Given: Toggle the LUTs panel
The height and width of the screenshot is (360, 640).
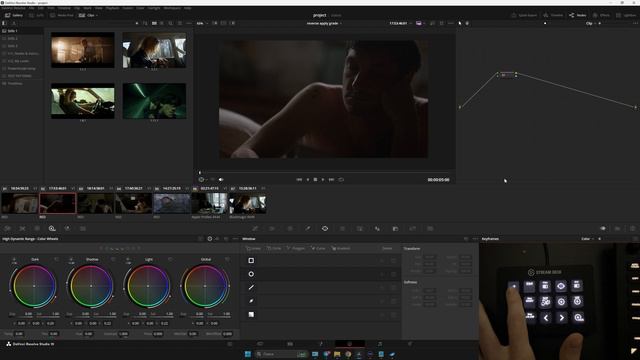Looking at the screenshot, I should coord(36,15).
